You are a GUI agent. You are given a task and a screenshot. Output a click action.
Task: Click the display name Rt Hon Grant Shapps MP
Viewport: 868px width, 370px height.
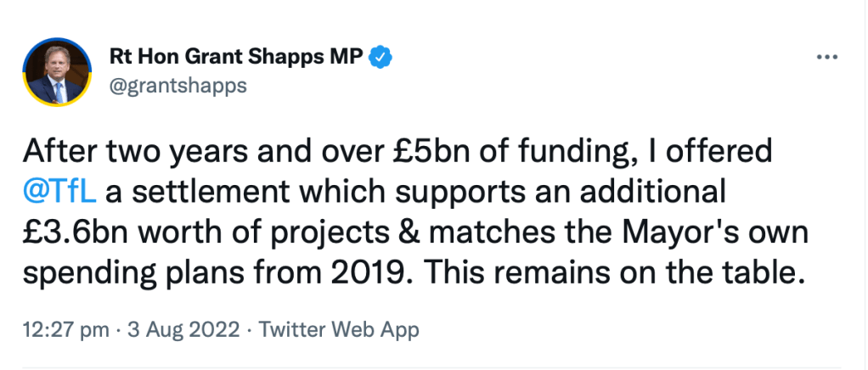click(237, 57)
